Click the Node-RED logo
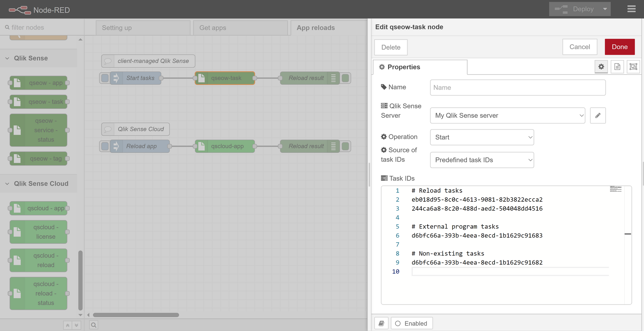 click(x=39, y=10)
